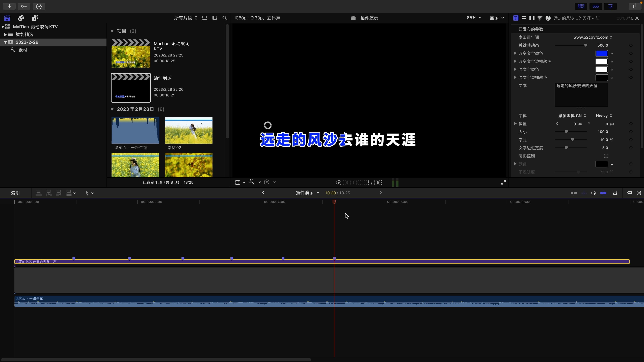Toggle timeline snapping button
This screenshot has width=644, height=362.
603,193
